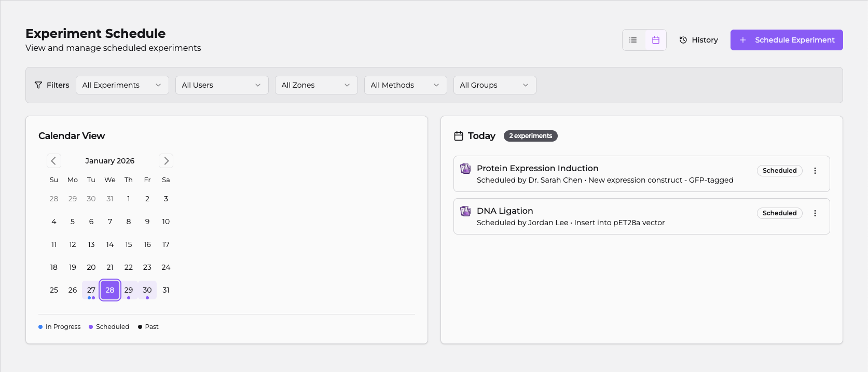The height and width of the screenshot is (372, 868).
Task: Open Protein Expression Induction options menu
Action: pyautogui.click(x=815, y=171)
